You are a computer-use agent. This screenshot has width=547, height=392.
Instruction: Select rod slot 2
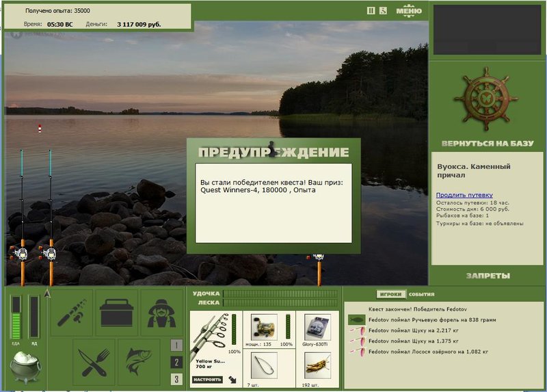pos(176,363)
